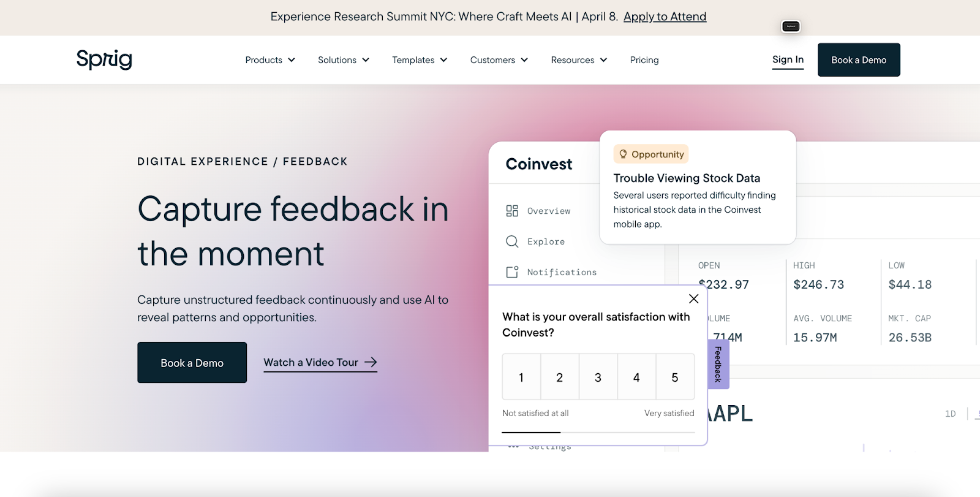Open the Resources menu
980x497 pixels.
tap(579, 60)
